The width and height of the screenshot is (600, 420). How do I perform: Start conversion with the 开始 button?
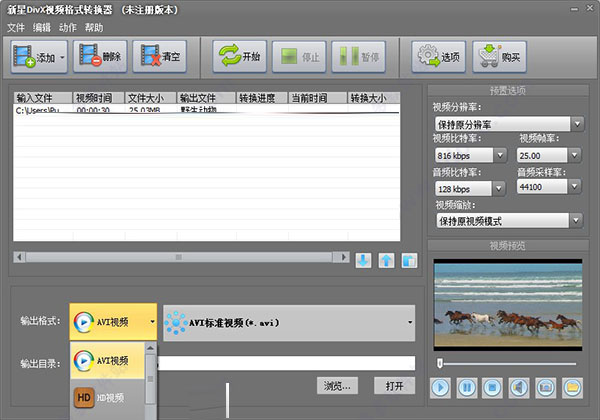pos(240,57)
